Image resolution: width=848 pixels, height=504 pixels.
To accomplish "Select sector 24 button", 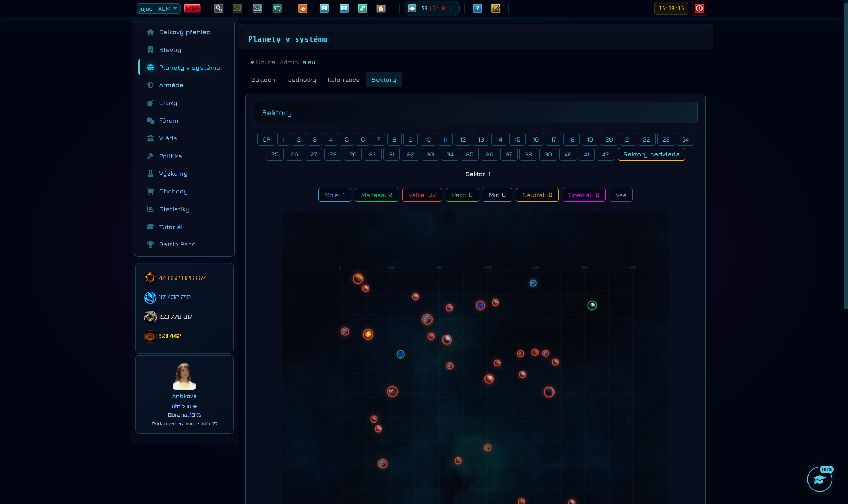I will 685,139.
